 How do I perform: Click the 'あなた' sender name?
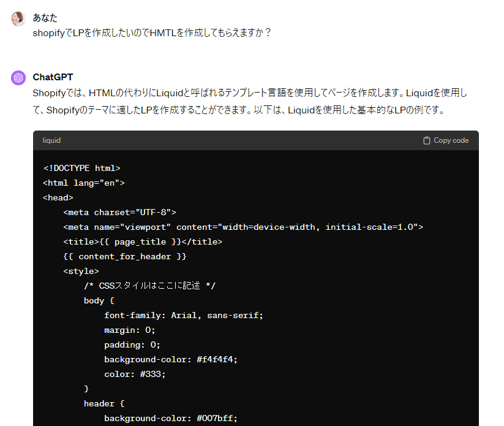[45, 18]
